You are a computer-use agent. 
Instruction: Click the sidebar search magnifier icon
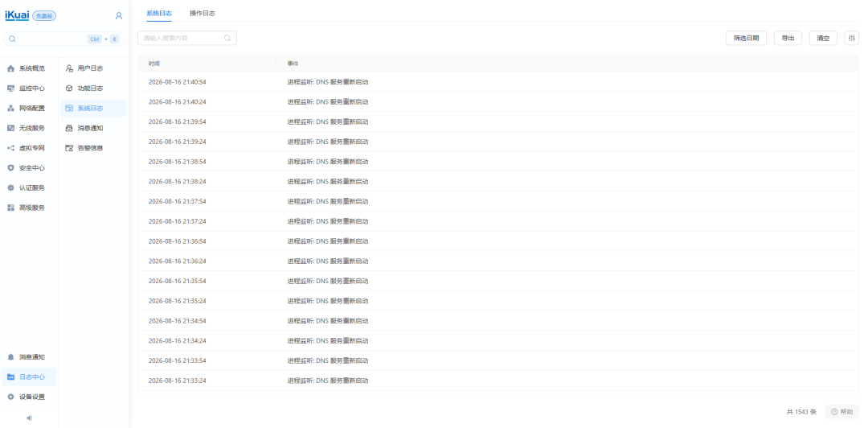coord(12,39)
